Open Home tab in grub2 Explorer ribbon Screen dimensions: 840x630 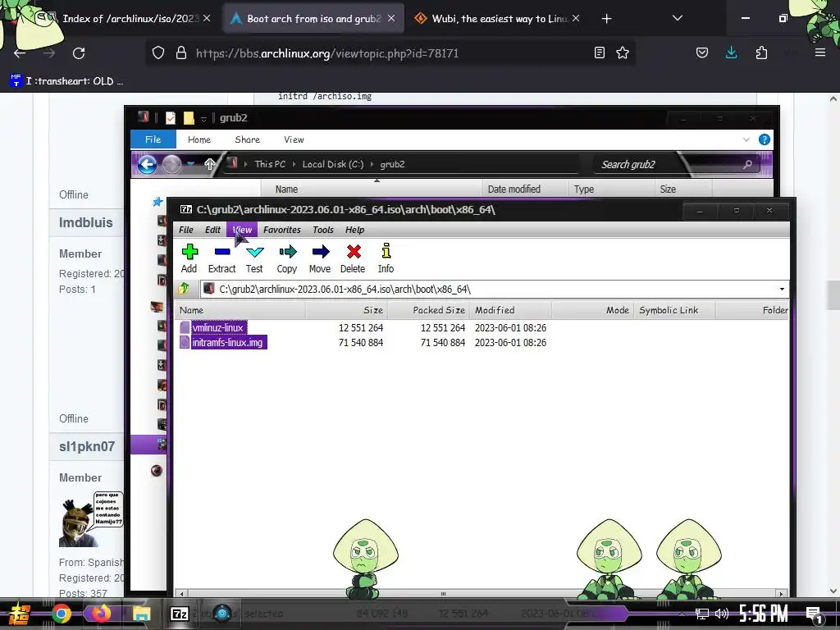[199, 139]
